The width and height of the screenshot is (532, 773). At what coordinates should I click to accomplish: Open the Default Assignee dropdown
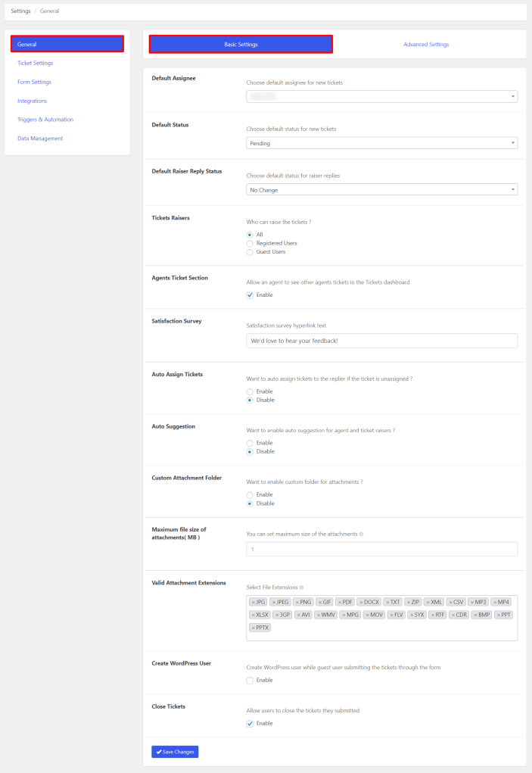[381, 96]
